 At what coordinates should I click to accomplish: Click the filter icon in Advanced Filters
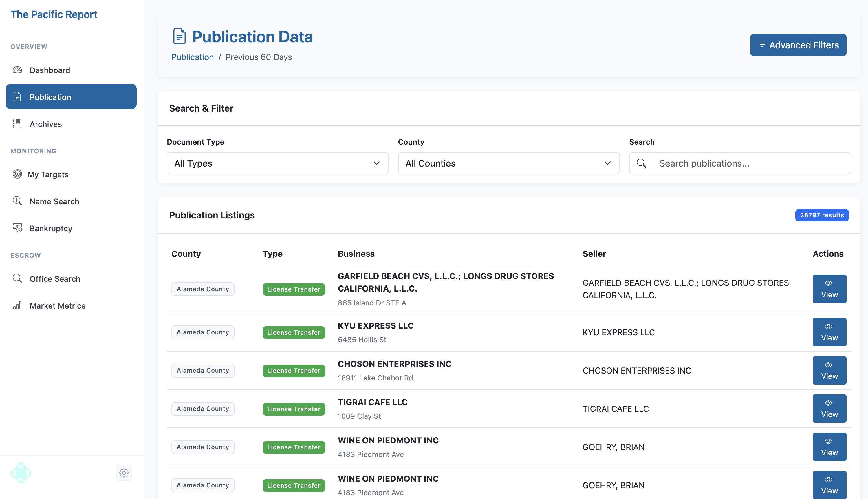point(762,45)
